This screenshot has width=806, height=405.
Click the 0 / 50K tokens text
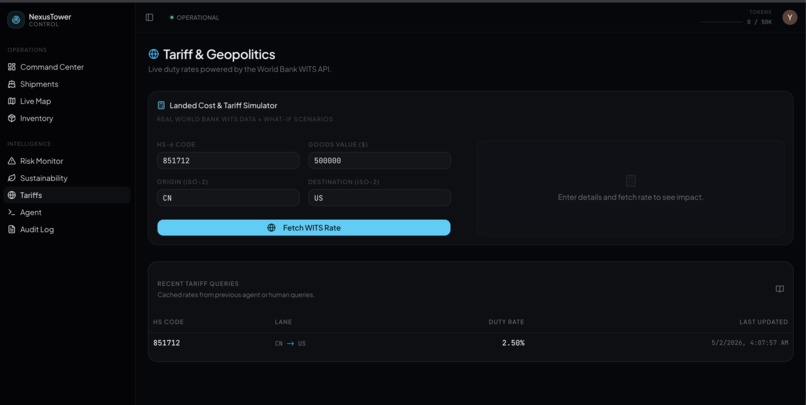pyautogui.click(x=759, y=22)
